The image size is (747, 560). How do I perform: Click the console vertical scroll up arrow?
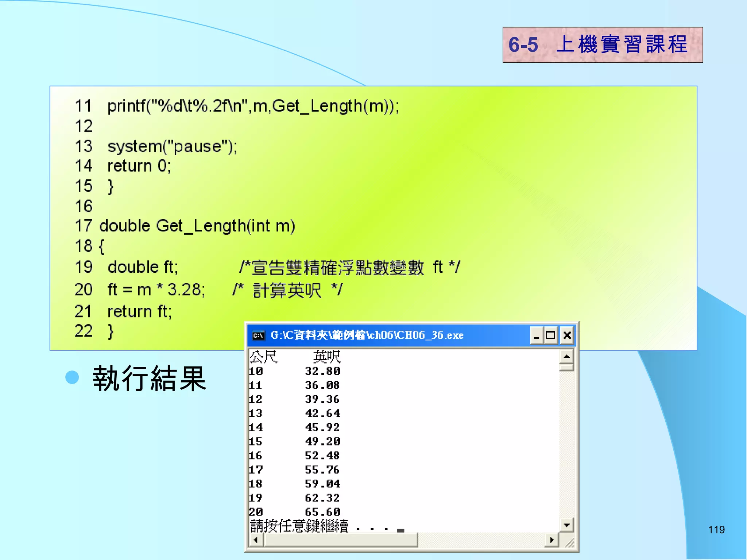pyautogui.click(x=566, y=357)
